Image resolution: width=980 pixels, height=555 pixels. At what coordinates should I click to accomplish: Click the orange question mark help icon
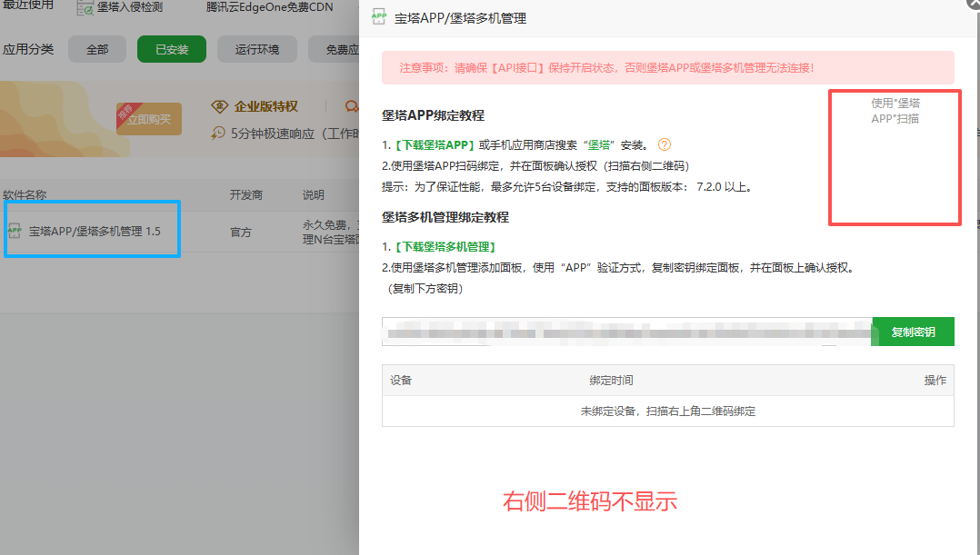click(665, 144)
